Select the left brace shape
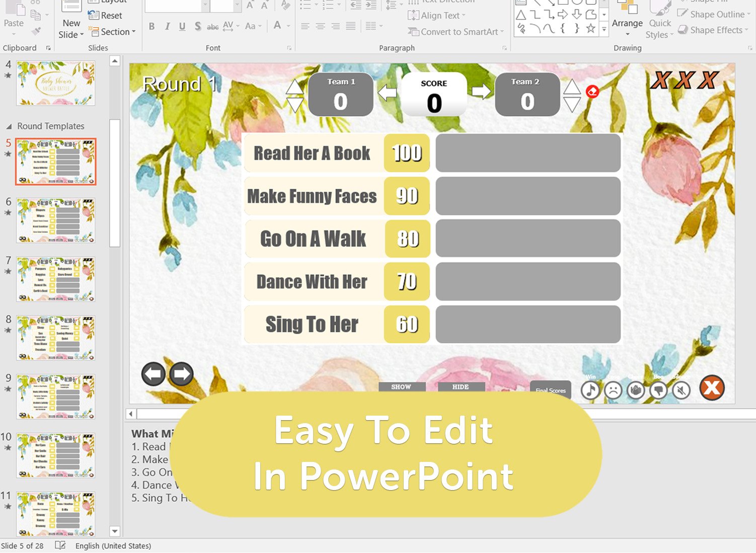This screenshot has height=553, width=756. click(x=563, y=29)
